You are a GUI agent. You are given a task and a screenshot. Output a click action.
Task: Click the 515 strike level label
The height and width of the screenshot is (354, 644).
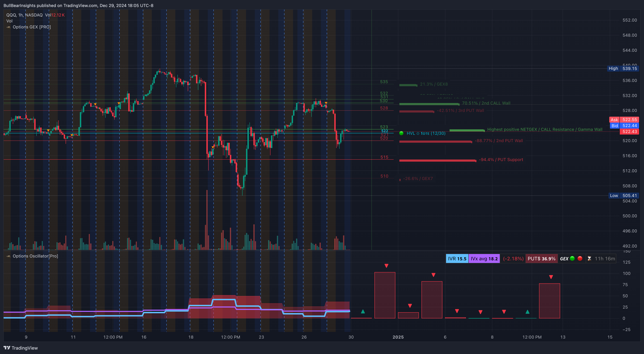384,157
